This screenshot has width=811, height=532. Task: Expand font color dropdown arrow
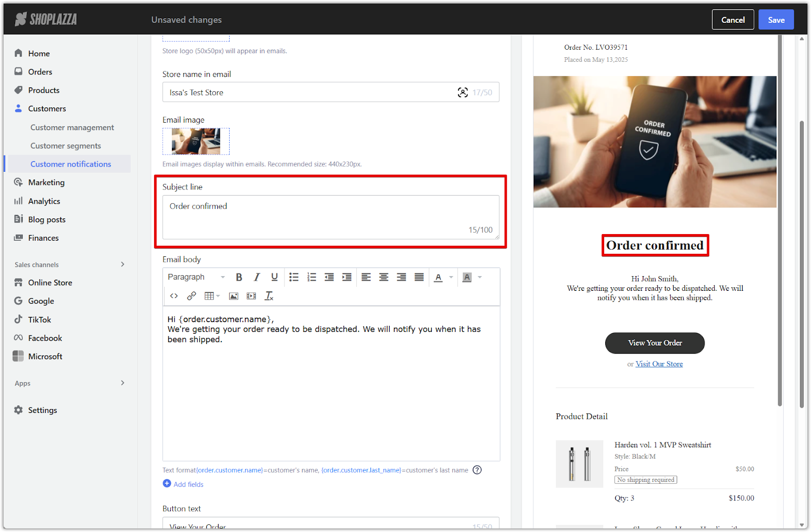coord(451,277)
